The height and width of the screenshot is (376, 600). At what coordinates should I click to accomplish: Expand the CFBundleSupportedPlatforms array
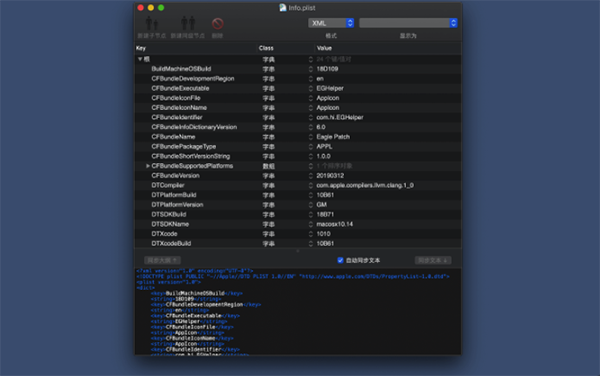click(x=148, y=166)
